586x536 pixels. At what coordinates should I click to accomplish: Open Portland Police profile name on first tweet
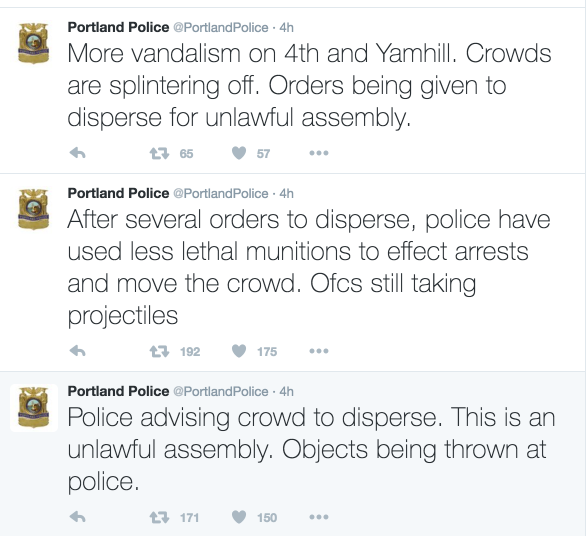(x=118, y=27)
